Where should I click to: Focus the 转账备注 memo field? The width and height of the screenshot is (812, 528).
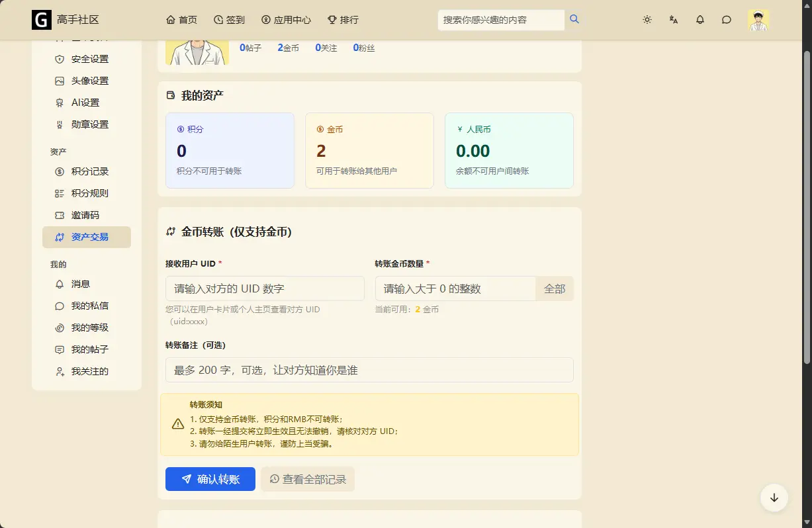click(x=369, y=370)
